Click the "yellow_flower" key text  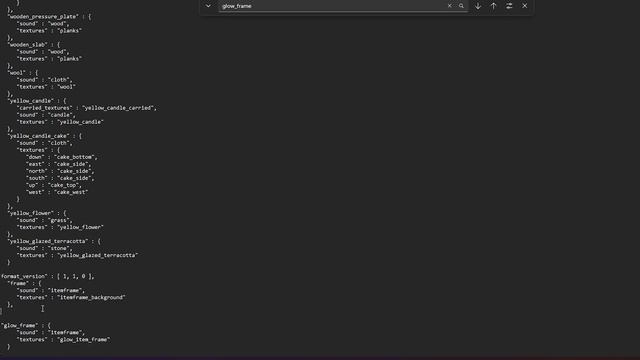click(31, 213)
